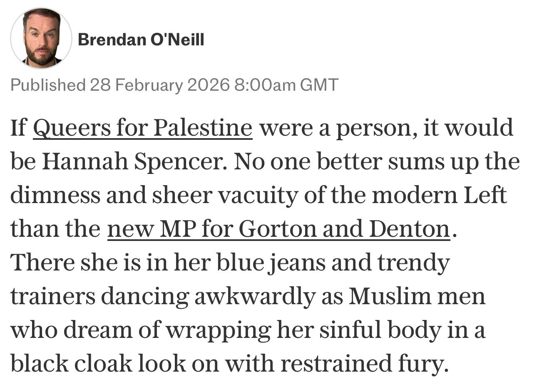The height and width of the screenshot is (392, 537).
Task: Click the first word If of the article
Action: (18, 128)
